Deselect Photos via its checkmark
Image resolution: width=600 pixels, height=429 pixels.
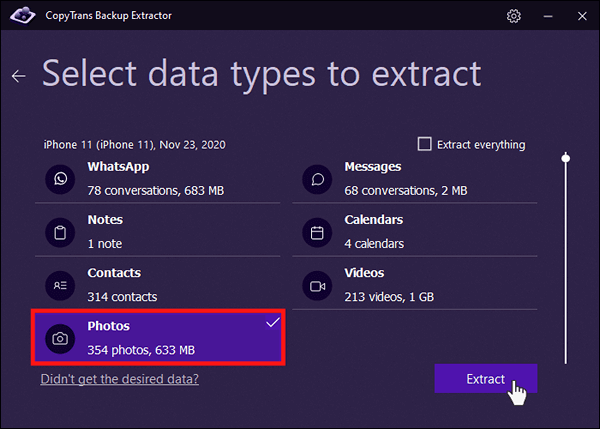273,322
